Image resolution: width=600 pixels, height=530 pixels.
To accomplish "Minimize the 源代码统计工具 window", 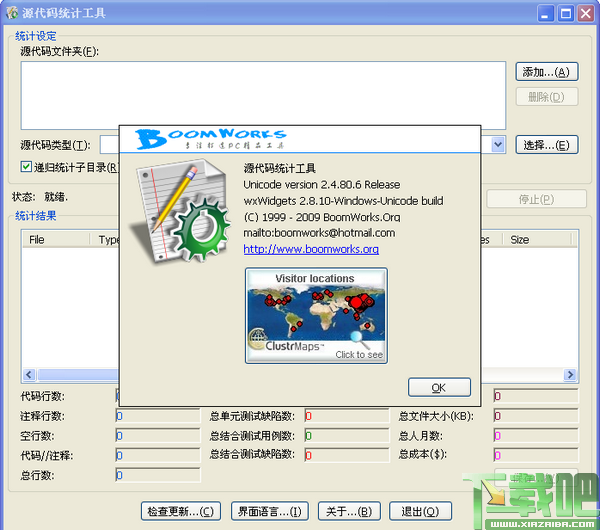I will 545,13.
